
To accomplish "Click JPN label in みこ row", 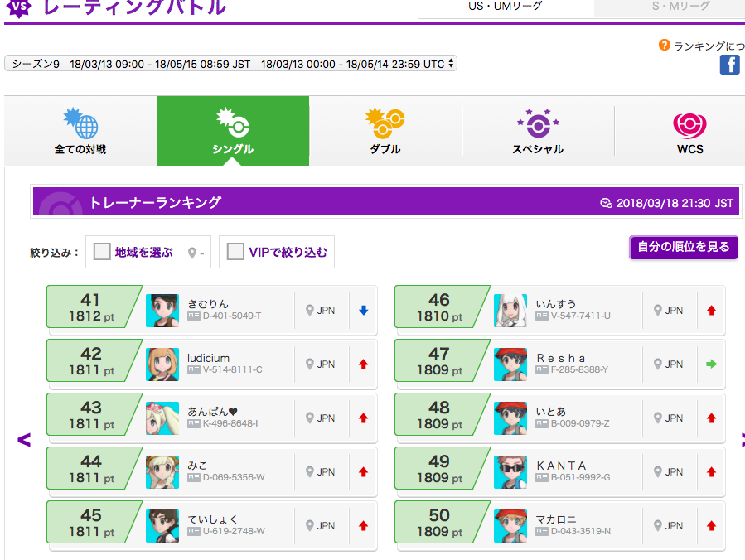I will tap(326, 471).
